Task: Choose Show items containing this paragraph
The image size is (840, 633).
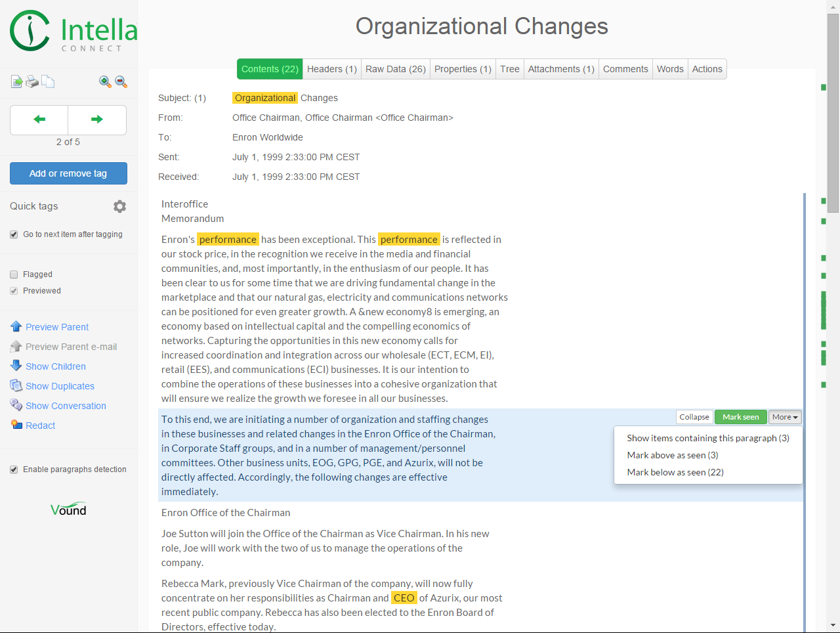Action: tap(708, 438)
